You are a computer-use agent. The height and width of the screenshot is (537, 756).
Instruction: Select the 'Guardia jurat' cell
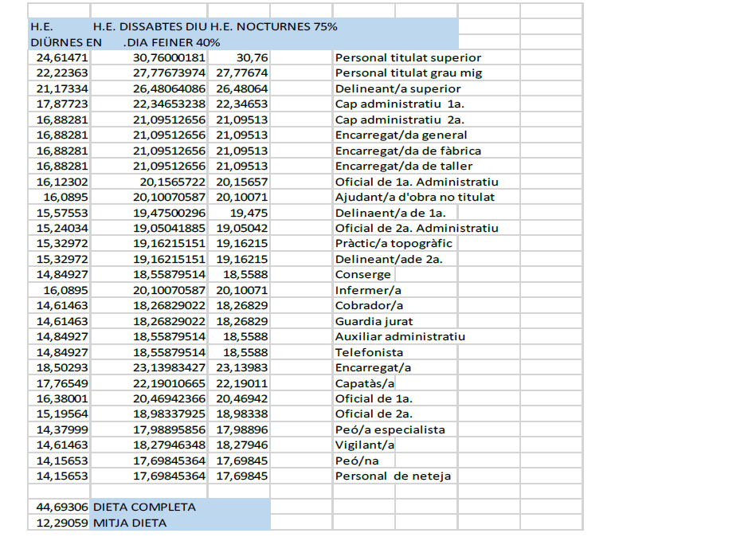pos(374,321)
